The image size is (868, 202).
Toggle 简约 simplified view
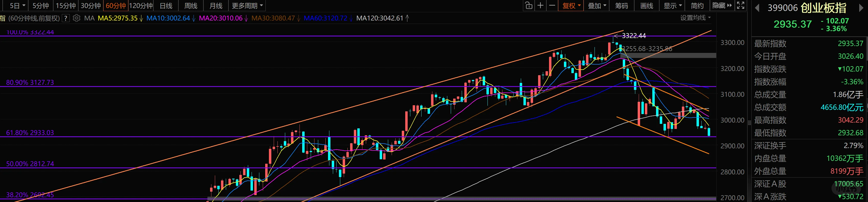[x=697, y=6]
